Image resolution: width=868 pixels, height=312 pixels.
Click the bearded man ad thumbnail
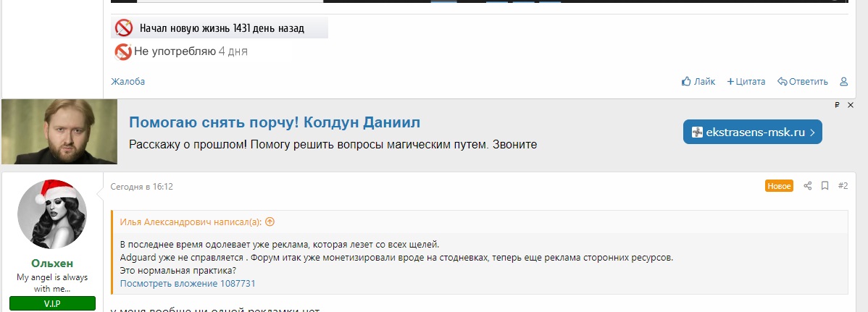click(59, 132)
